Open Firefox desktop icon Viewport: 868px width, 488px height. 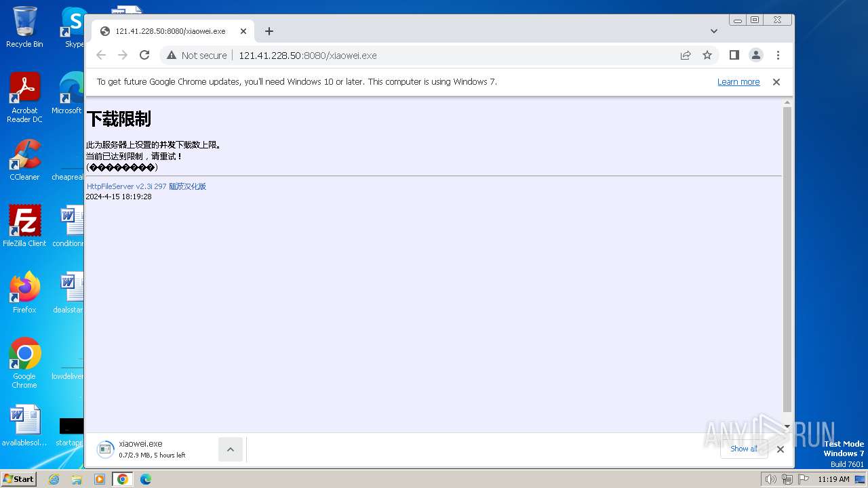[24, 293]
